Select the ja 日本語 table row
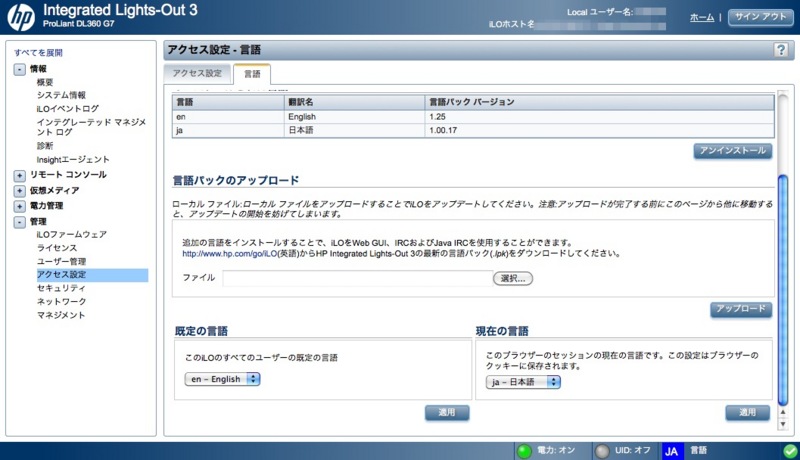 point(473,131)
